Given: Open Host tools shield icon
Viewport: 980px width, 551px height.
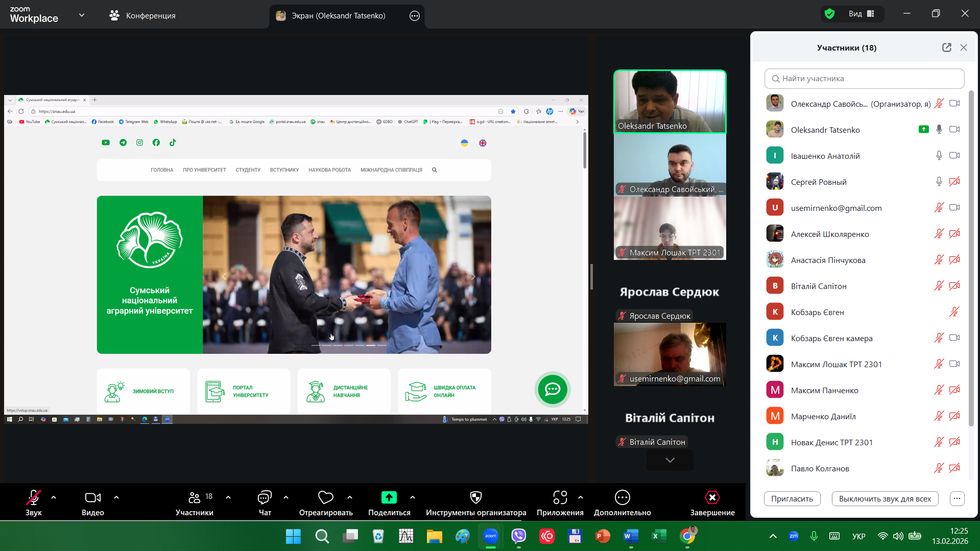Looking at the screenshot, I should [x=475, y=497].
